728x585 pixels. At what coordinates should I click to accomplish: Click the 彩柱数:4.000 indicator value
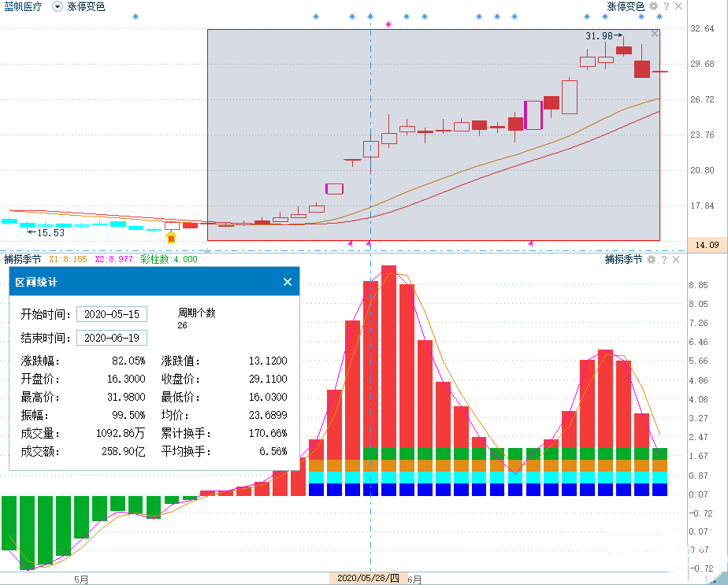169,259
